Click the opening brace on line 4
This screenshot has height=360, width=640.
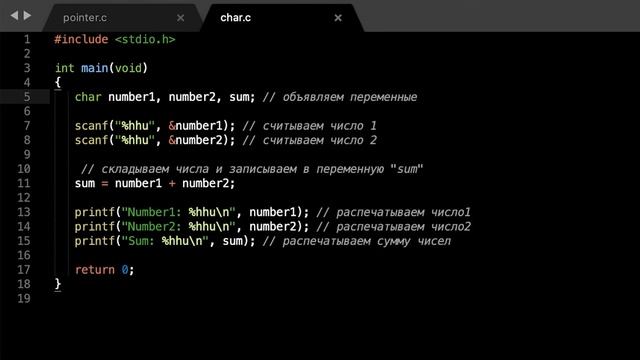coord(58,82)
